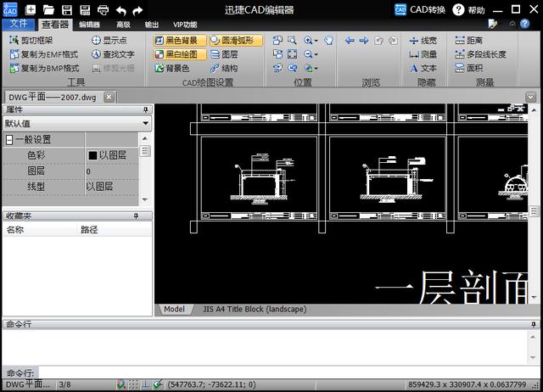Go to next view with right arrow
543x392 pixels.
point(364,41)
